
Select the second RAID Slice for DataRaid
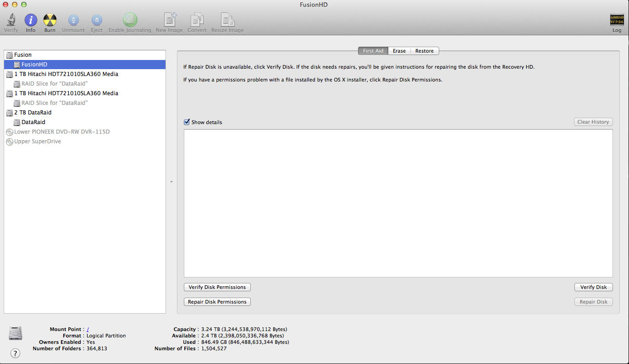tap(85, 103)
